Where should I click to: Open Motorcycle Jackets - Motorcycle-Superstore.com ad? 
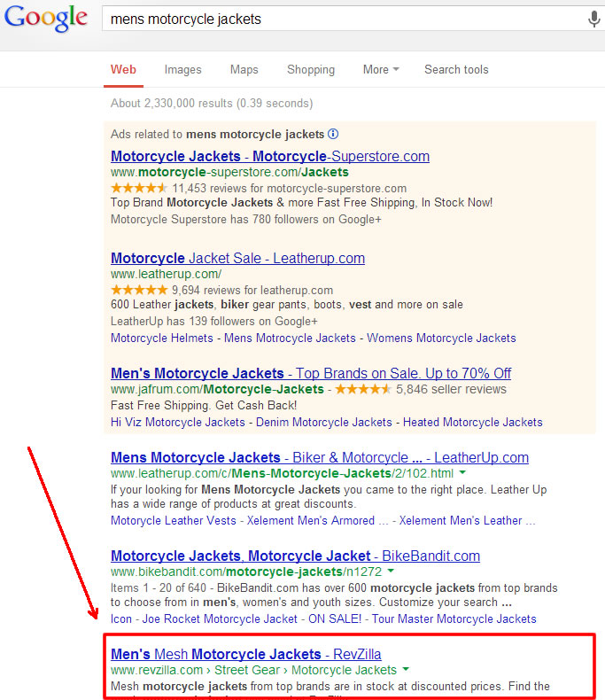click(270, 156)
